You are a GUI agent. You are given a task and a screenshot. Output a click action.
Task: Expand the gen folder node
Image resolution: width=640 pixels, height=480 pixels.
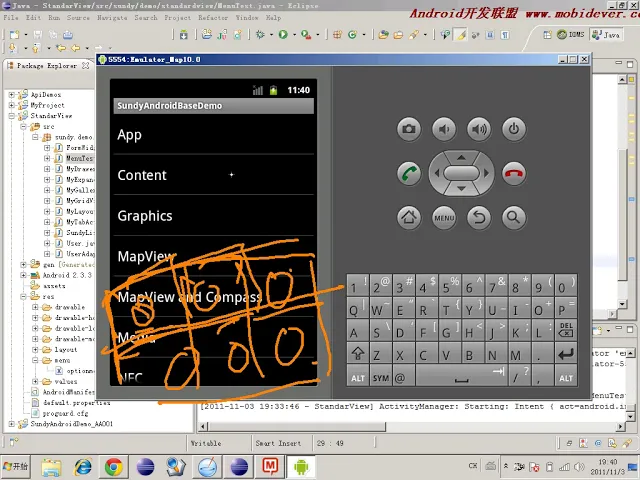coord(24,264)
